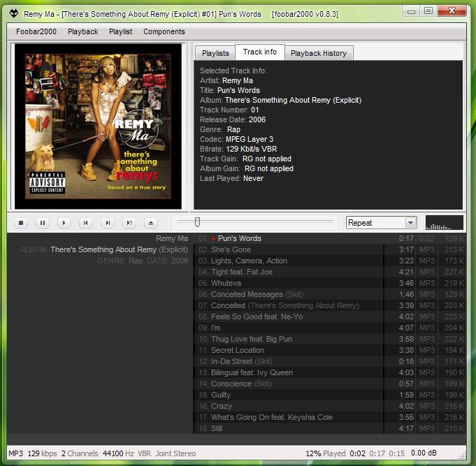Select track 15 Guilty
Screen dimensions: 476x466
(x=330, y=395)
